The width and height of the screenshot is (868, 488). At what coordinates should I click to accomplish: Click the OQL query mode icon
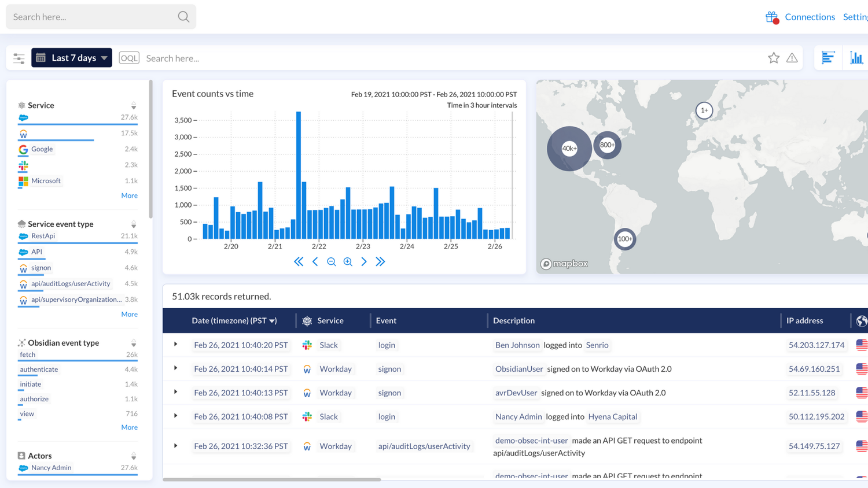(x=128, y=58)
